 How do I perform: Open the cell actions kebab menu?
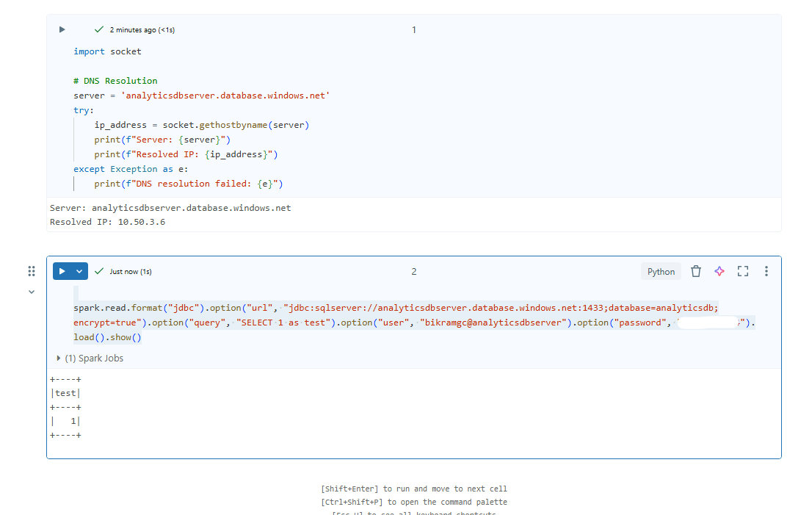click(x=766, y=271)
